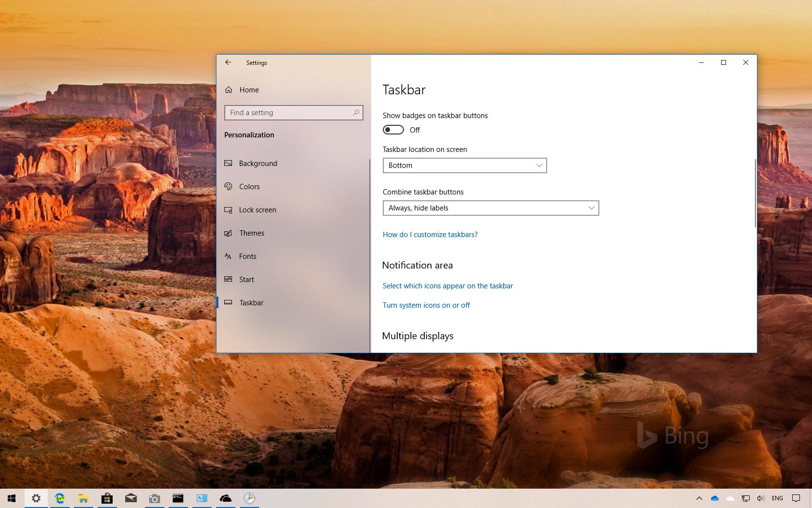The width and height of the screenshot is (812, 508).
Task: Open Home from the house icon
Action: pyautogui.click(x=229, y=90)
